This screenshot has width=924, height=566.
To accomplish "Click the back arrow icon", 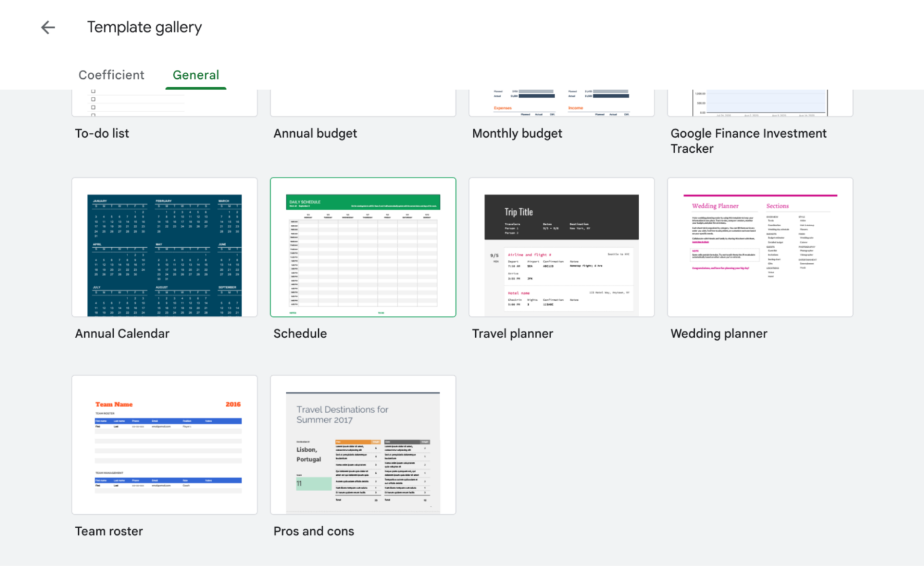I will tap(48, 27).
